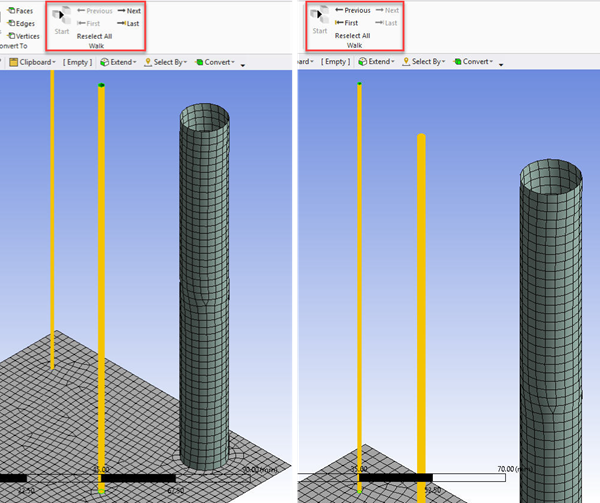This screenshot has width=600, height=503.
Task: Choose Vertices in the Convert To group
Action: (x=23, y=36)
